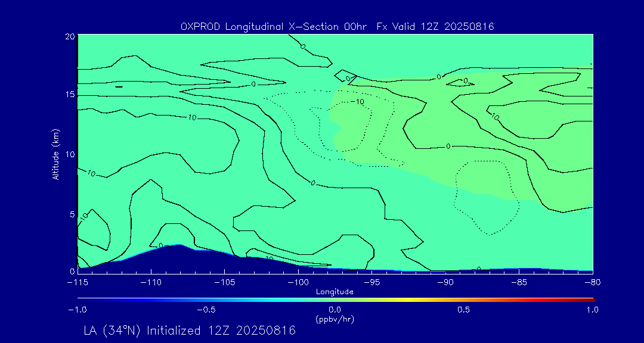Click the color scale label 1.0
This screenshot has width=644, height=343.
point(593,310)
